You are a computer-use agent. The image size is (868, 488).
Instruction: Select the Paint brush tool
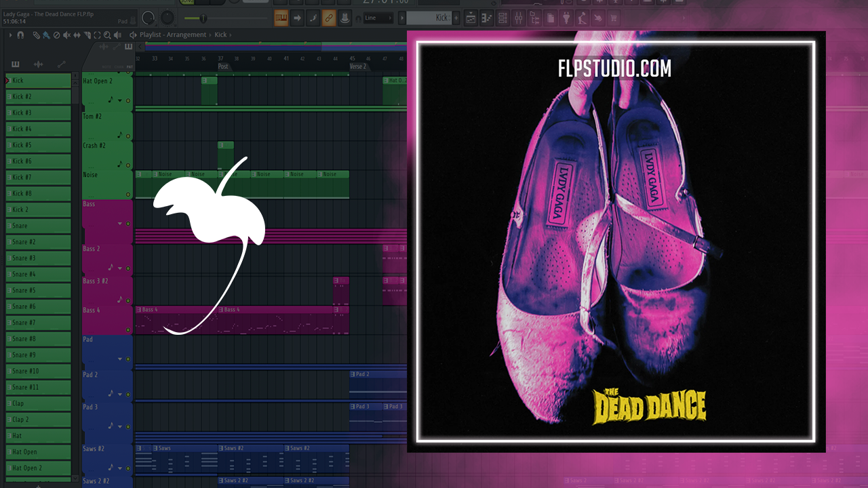(46, 35)
